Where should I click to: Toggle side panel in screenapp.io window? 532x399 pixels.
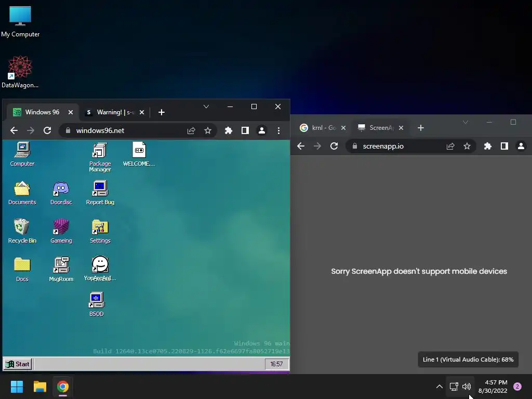pyautogui.click(x=504, y=146)
